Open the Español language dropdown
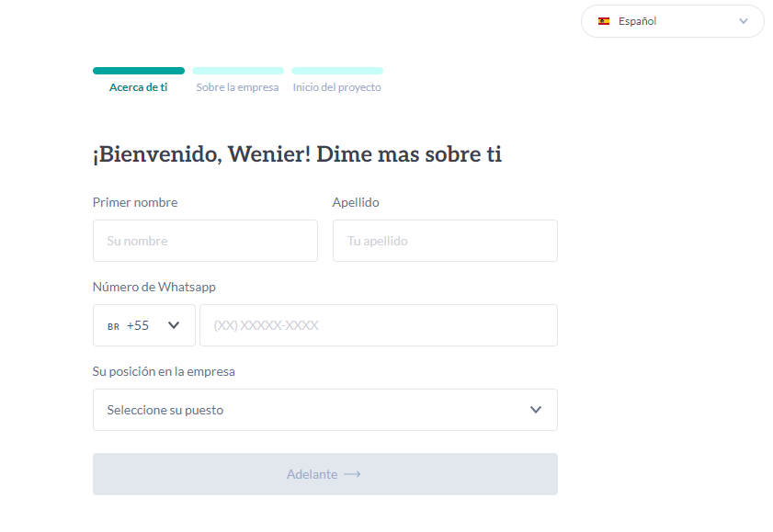The height and width of the screenshot is (532, 773). coord(672,20)
